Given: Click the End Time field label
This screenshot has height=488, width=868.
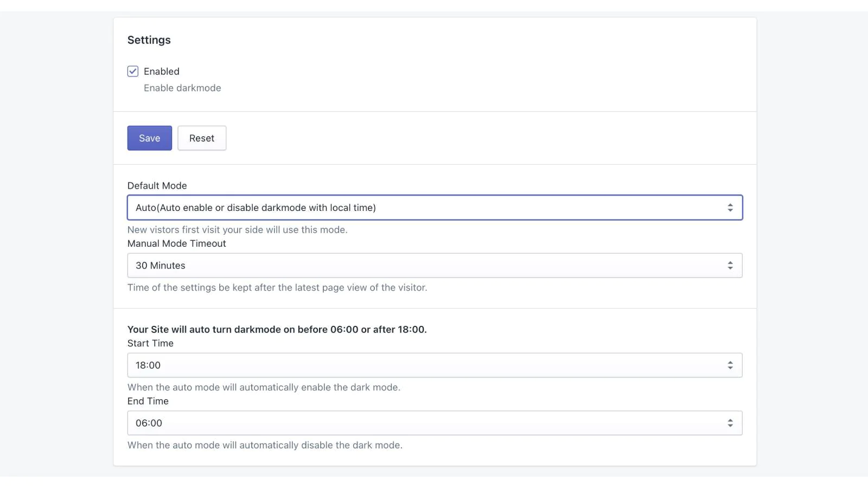Looking at the screenshot, I should [x=148, y=401].
